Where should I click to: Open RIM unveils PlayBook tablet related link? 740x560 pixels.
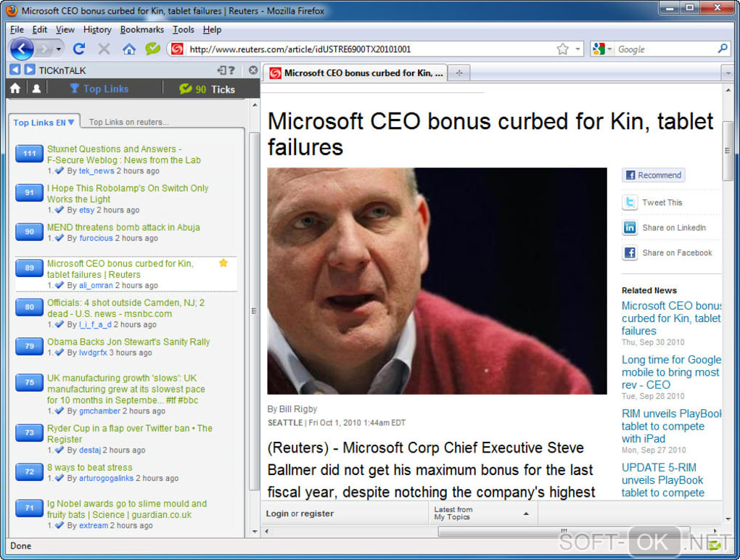point(671,426)
